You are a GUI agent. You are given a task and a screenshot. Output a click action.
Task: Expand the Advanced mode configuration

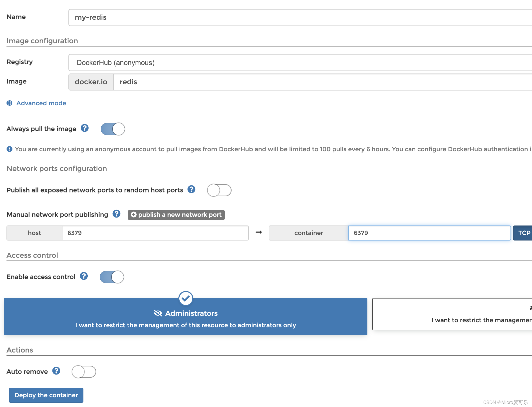click(41, 103)
